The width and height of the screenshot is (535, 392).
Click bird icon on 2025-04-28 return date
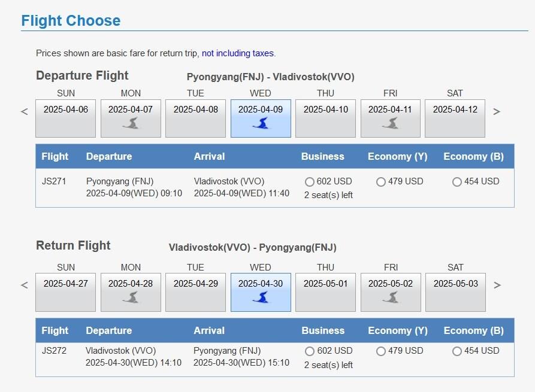tap(131, 297)
